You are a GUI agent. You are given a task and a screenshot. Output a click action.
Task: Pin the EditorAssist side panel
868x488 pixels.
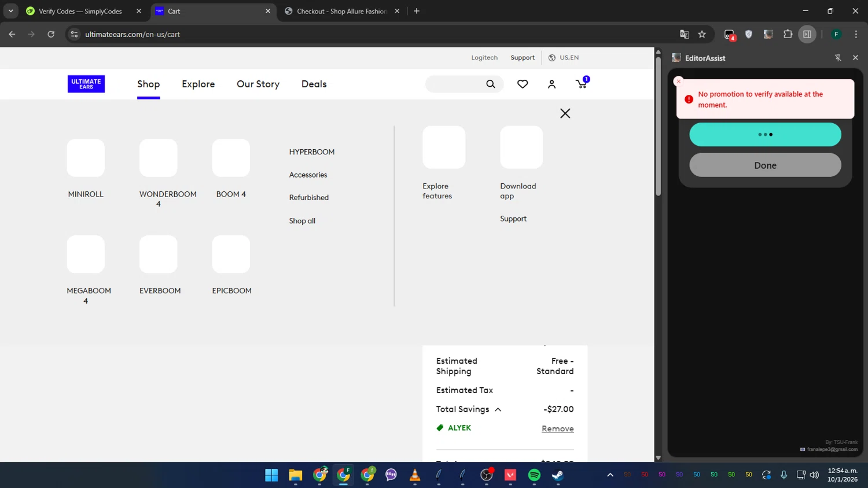837,58
